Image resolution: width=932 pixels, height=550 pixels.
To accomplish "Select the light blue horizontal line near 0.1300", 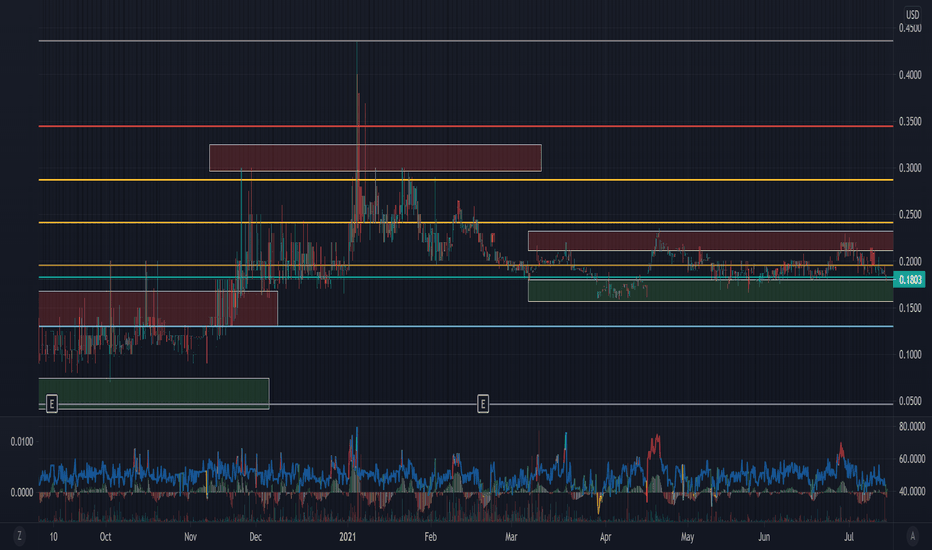I will (465, 326).
